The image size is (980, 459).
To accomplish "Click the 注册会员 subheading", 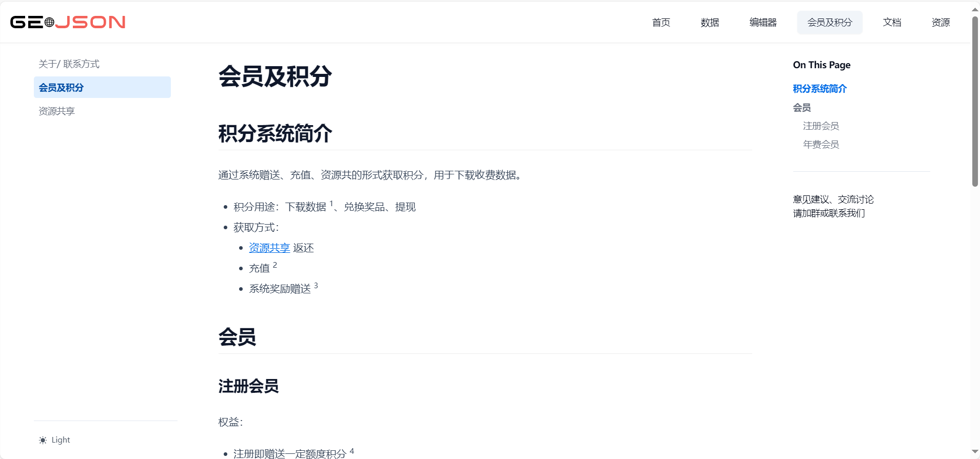I will tap(248, 386).
